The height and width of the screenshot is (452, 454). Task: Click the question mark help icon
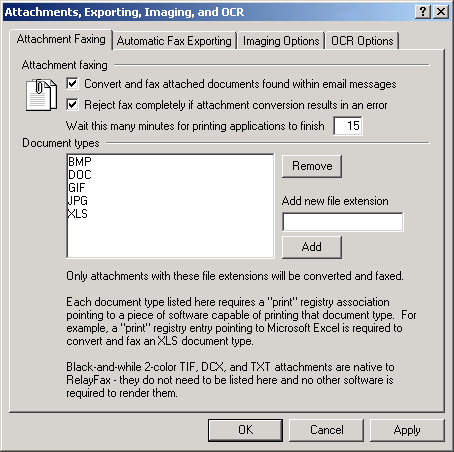(423, 12)
